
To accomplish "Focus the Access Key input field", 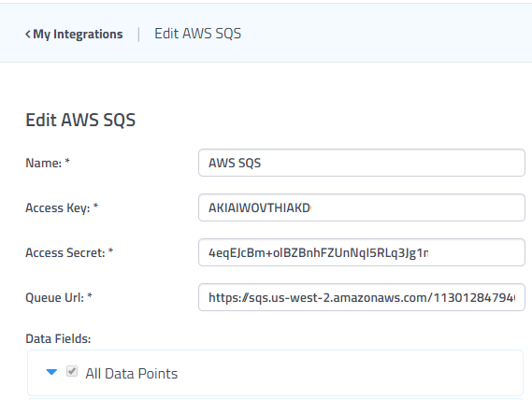I will click(362, 207).
